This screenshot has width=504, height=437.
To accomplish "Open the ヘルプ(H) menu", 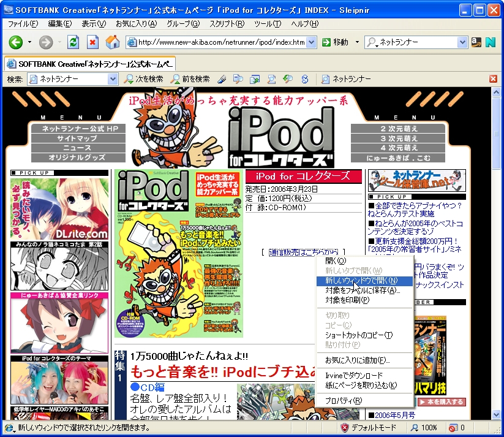I will click(305, 24).
